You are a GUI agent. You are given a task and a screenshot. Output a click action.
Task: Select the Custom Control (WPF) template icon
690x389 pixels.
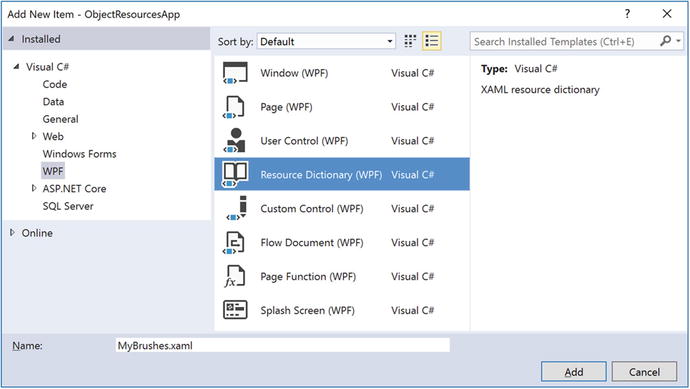(x=237, y=209)
